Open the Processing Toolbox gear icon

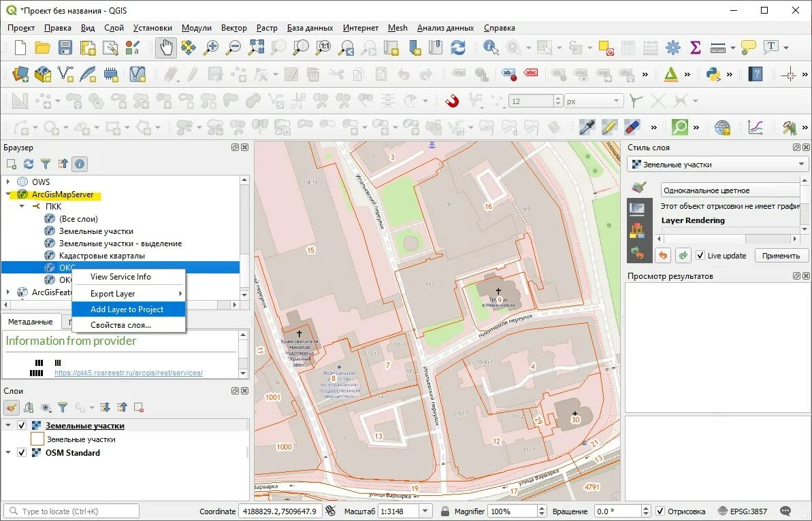pos(672,48)
